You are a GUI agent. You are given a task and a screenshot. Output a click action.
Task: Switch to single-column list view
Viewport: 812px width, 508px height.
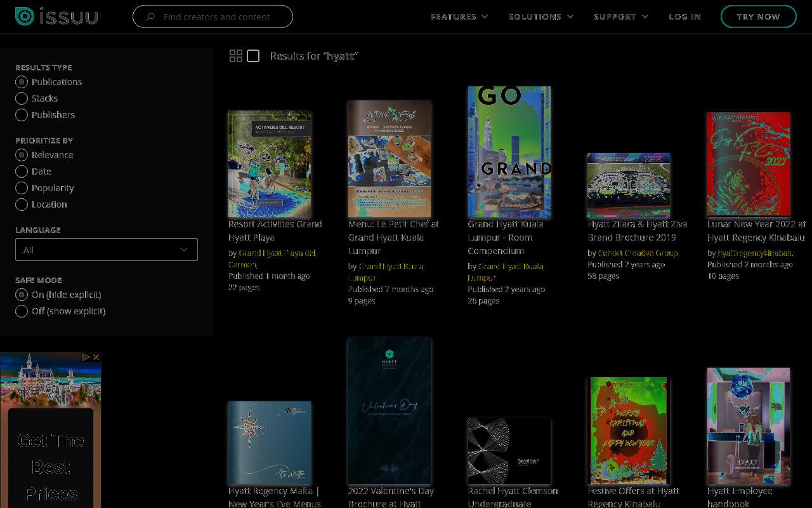click(253, 56)
